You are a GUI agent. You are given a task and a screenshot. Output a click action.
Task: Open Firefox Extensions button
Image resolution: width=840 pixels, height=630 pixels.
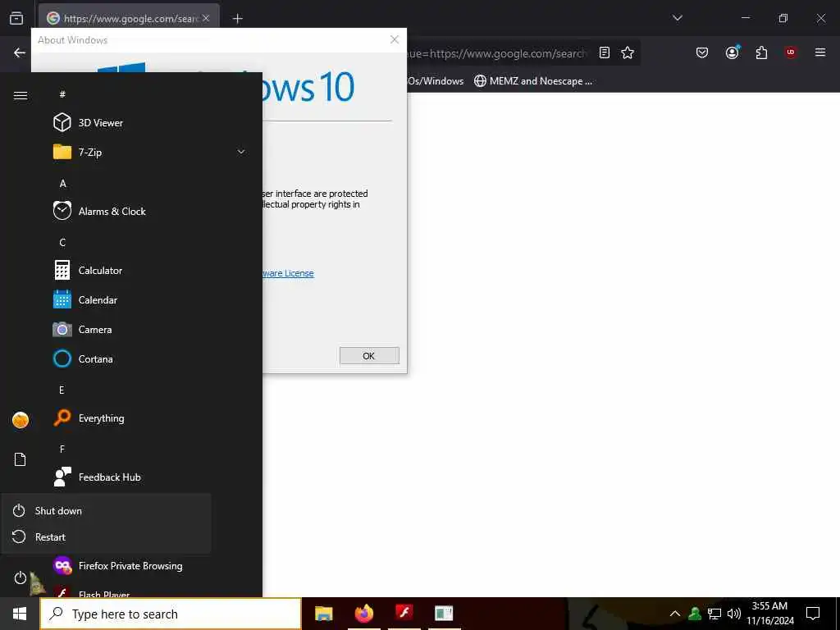[761, 52]
